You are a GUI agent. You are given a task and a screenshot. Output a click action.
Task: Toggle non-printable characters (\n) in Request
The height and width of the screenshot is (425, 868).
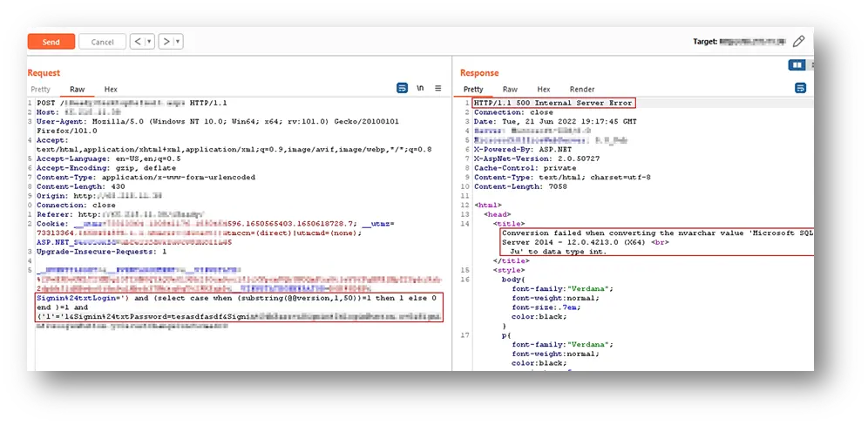(420, 89)
